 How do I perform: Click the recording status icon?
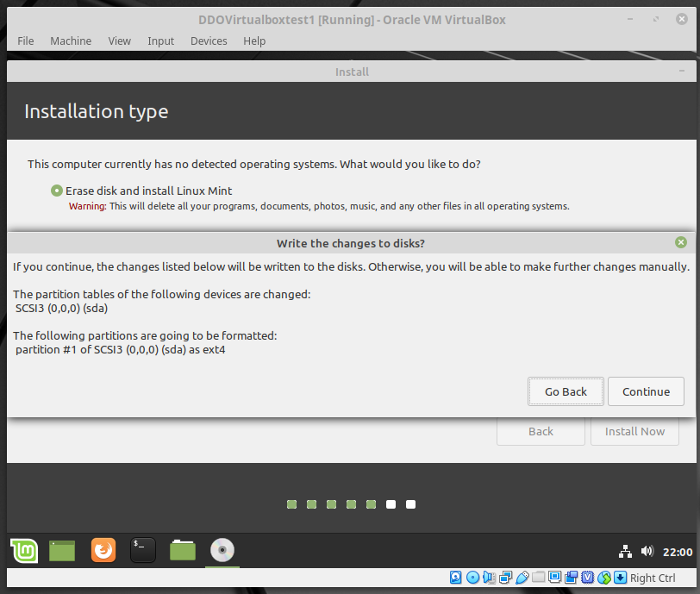(571, 578)
